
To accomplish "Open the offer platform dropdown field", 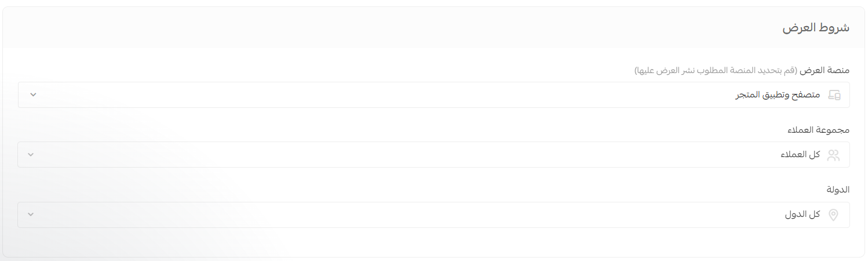I will 433,95.
